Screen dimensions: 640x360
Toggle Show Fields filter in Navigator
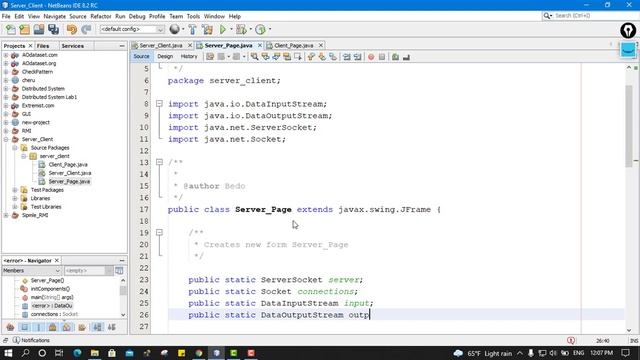point(24,327)
